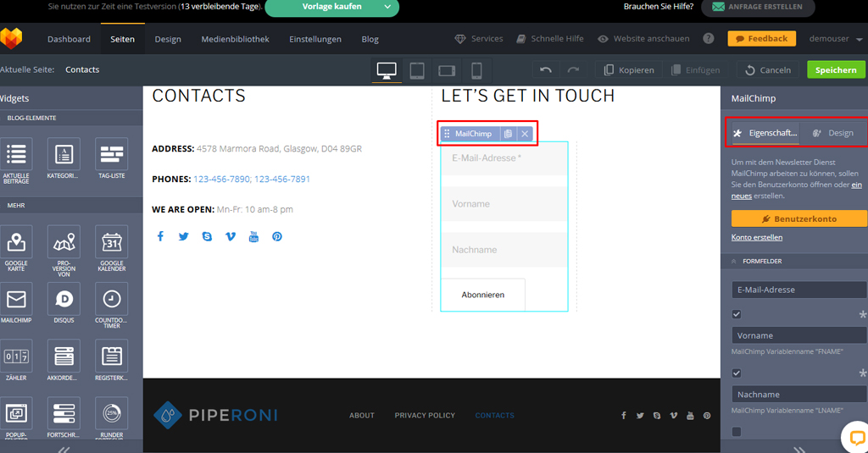Choose the Countdown Timer widget

click(x=111, y=299)
